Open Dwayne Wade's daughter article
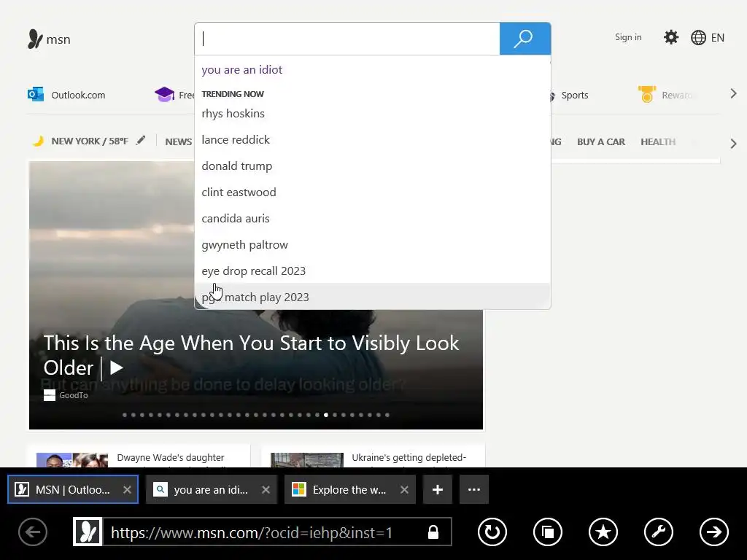 tap(171, 458)
